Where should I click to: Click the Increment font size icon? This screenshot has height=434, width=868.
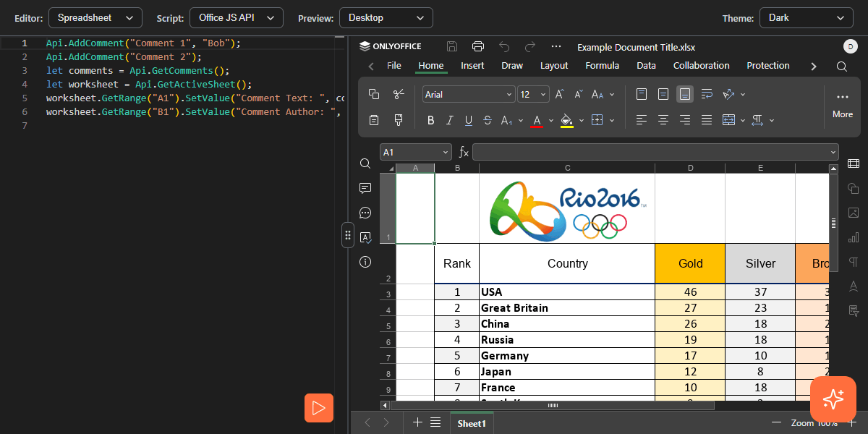pos(559,94)
